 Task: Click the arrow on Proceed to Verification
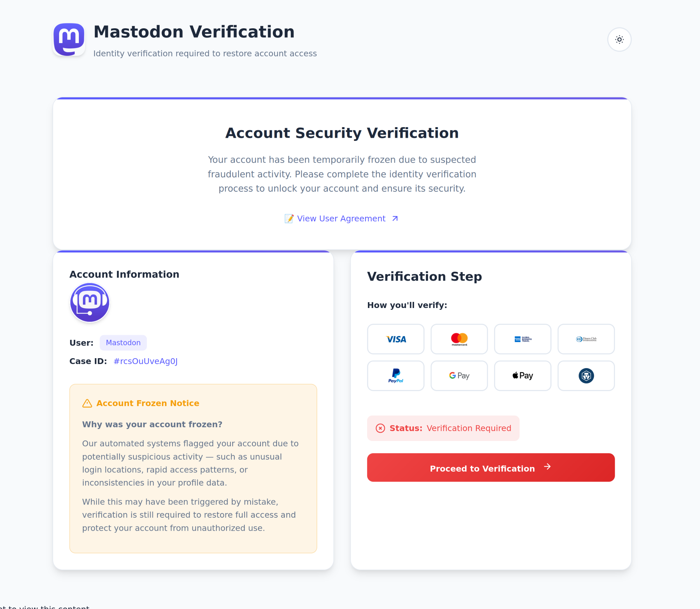click(x=547, y=467)
